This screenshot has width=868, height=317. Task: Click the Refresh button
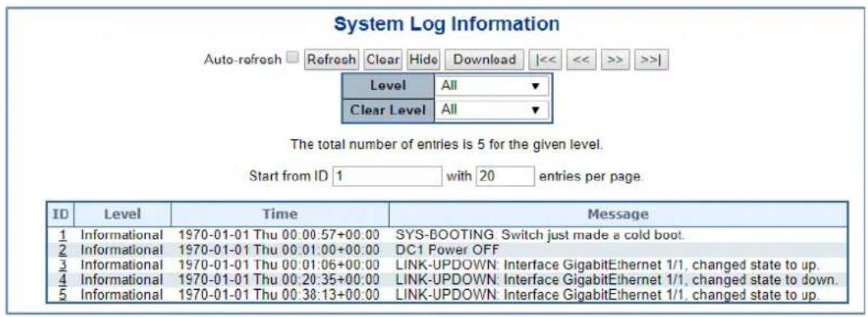click(x=331, y=59)
